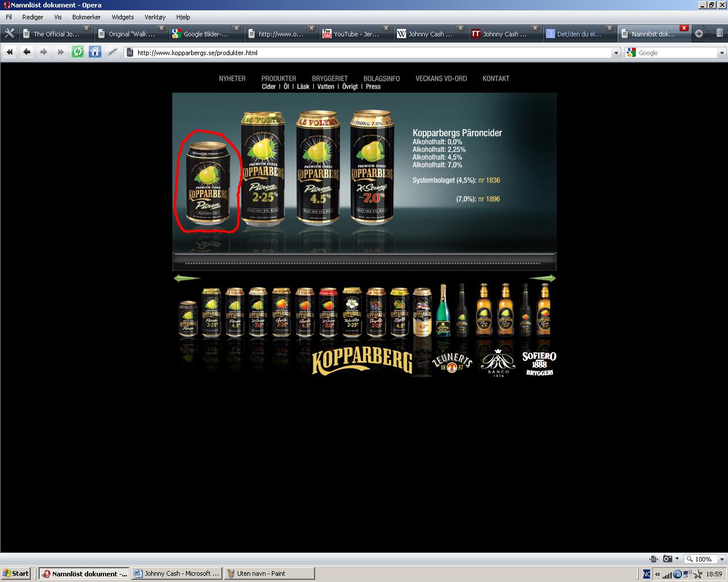The image size is (728, 582).
Task: Open the Hjelp menu
Action: coord(183,17)
